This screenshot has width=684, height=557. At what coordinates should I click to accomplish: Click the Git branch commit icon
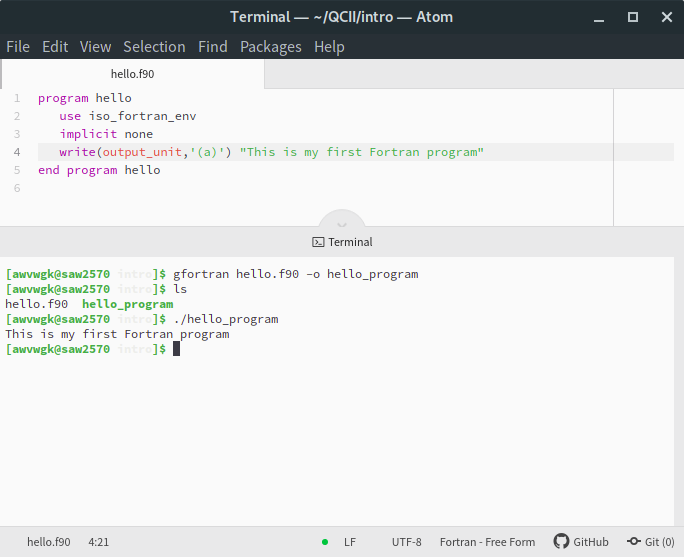[x=634, y=541]
